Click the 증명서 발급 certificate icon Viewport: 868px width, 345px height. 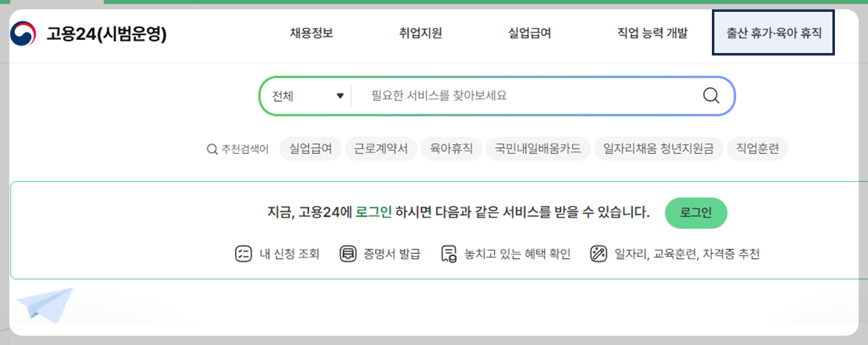click(348, 254)
